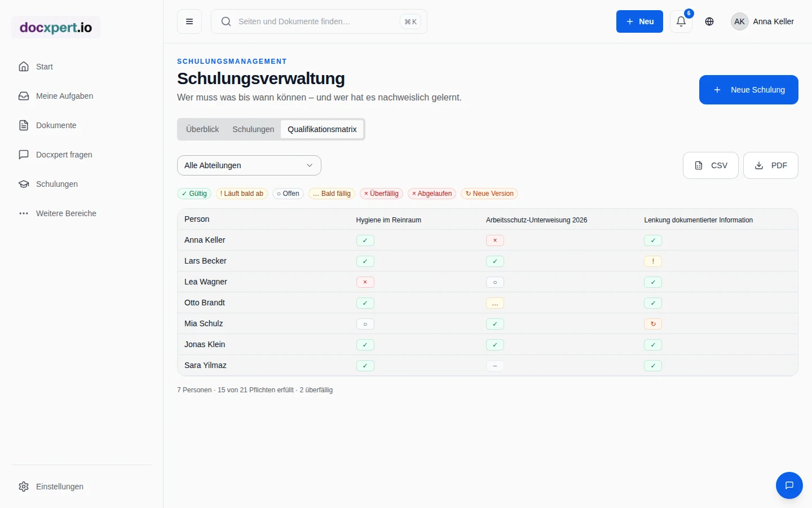Click Sara Yilmaz's Arbeitsschutz dash status badge
This screenshot has width=812, height=508.
495,366
